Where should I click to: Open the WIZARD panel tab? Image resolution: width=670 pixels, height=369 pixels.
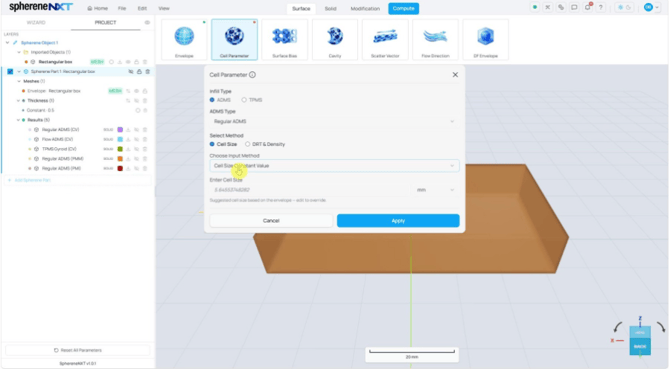(36, 23)
